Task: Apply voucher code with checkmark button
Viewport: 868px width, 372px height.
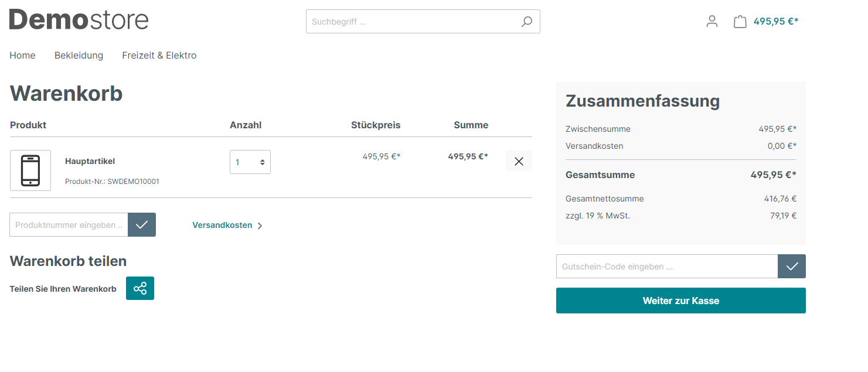Action: [x=792, y=267]
